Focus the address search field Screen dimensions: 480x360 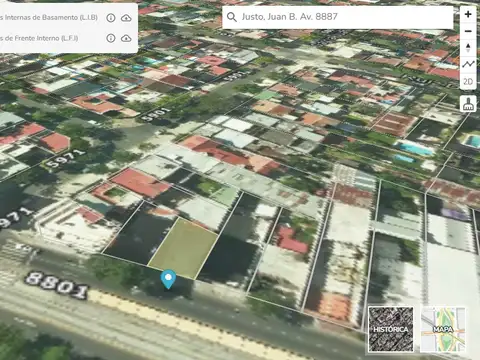click(x=338, y=17)
